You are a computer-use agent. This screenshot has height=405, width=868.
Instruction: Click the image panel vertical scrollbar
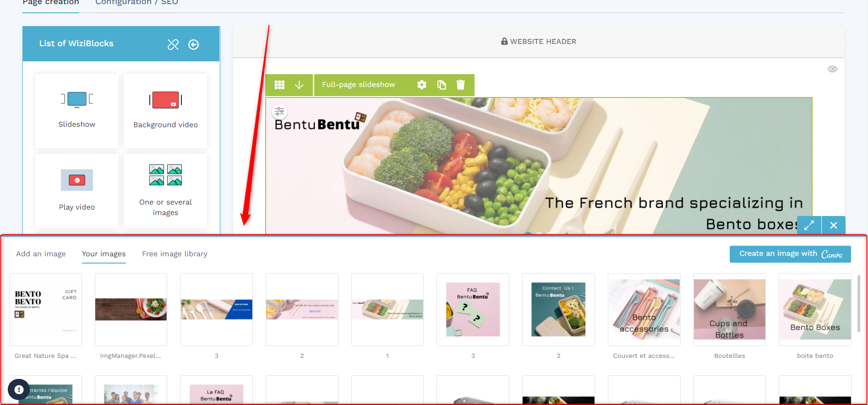[859, 306]
